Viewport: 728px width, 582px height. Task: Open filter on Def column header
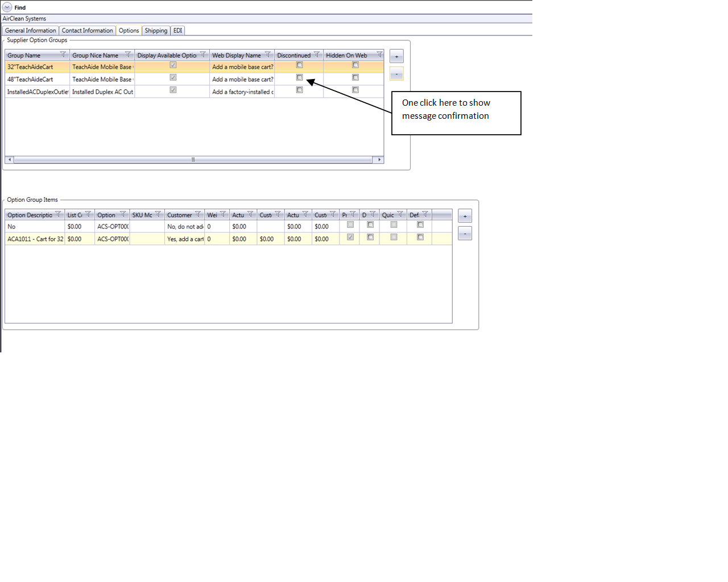click(425, 215)
